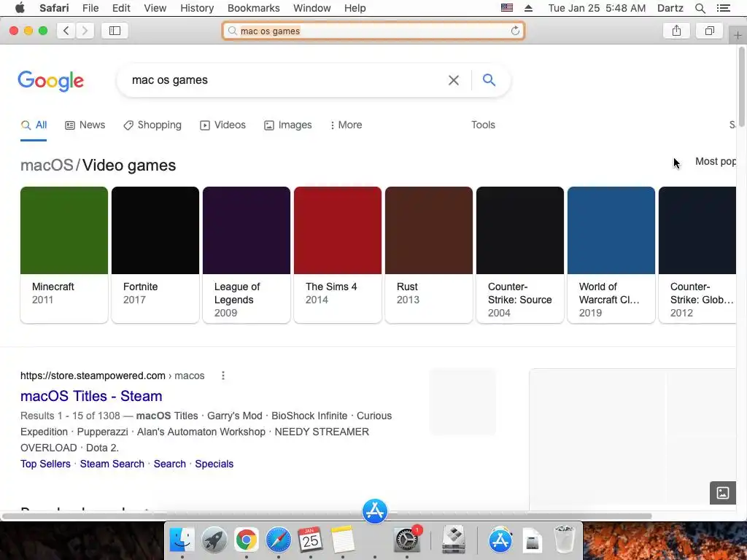Image resolution: width=747 pixels, height=560 pixels.
Task: Select the Fortnite 2017 game card
Action: tap(155, 254)
